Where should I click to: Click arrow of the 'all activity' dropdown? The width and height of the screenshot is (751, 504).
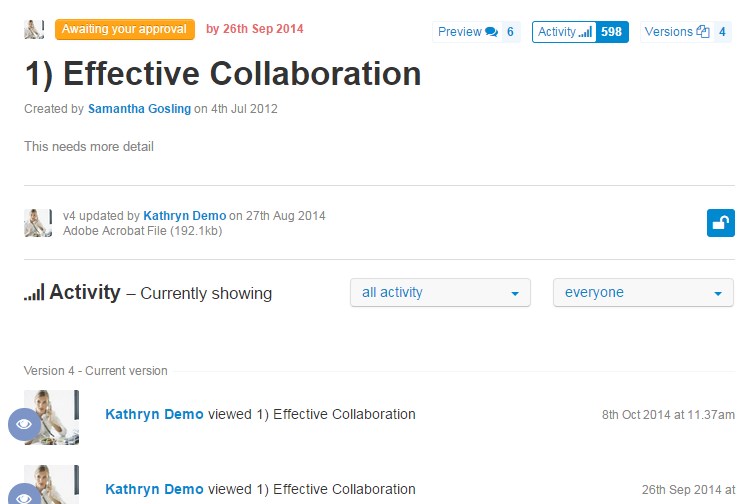click(x=515, y=294)
